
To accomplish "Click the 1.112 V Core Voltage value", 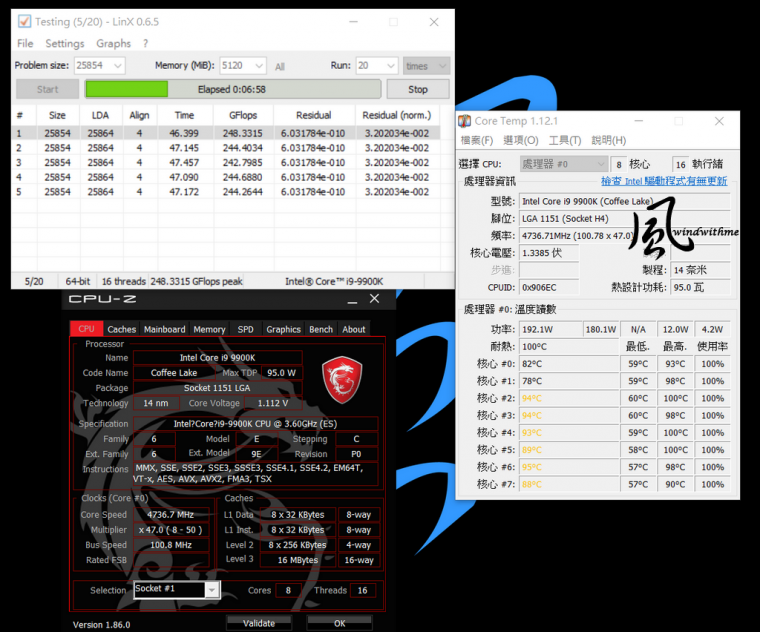I will pyautogui.click(x=273, y=403).
